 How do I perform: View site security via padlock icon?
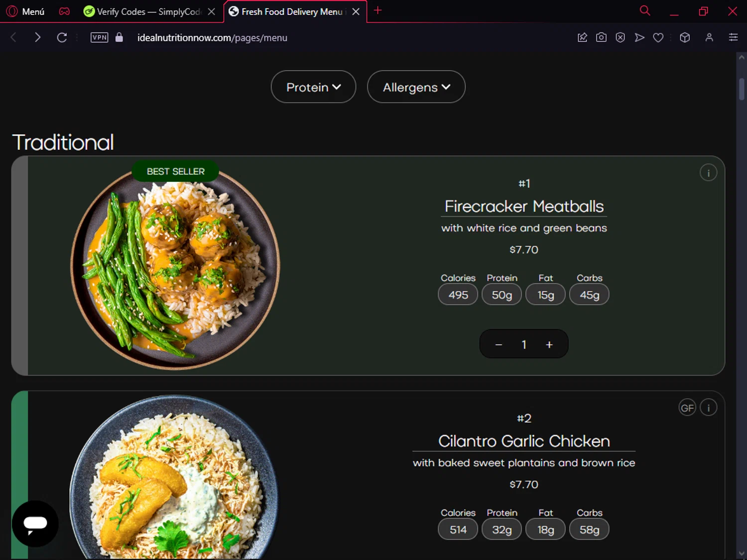tap(119, 37)
